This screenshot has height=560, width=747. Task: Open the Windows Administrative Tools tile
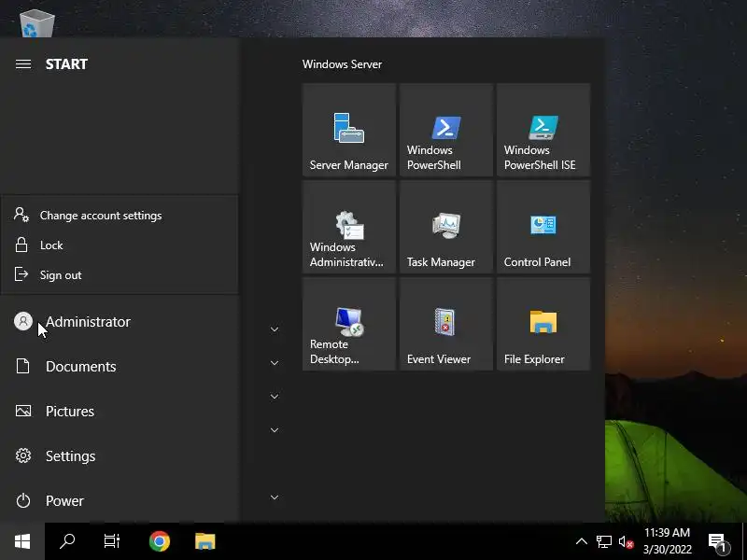[348, 227]
